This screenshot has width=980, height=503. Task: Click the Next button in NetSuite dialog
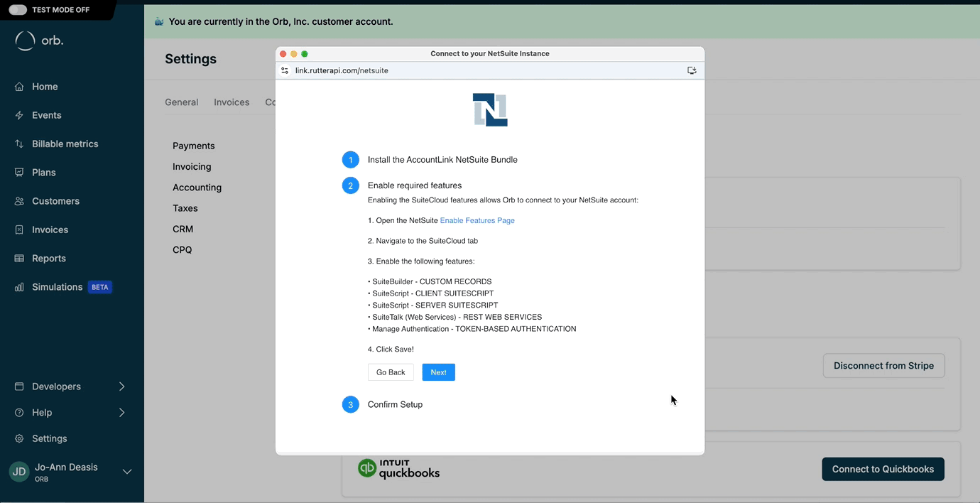coord(439,372)
